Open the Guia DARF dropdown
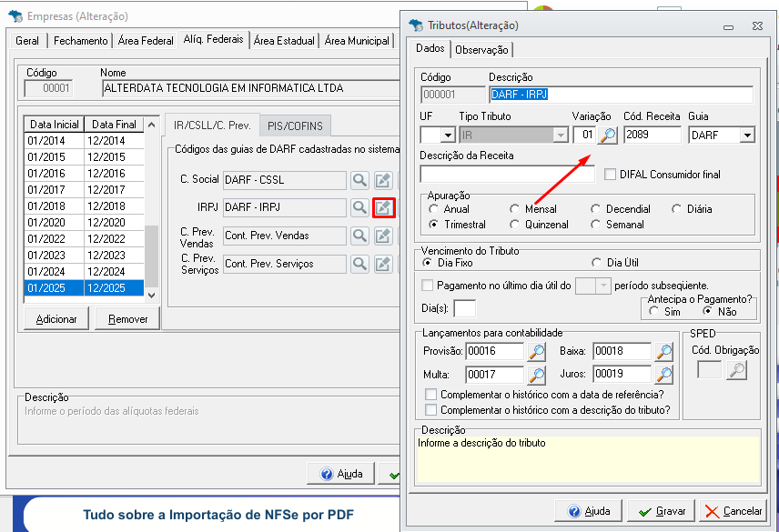Screen dimensions: 779x532 [747, 135]
